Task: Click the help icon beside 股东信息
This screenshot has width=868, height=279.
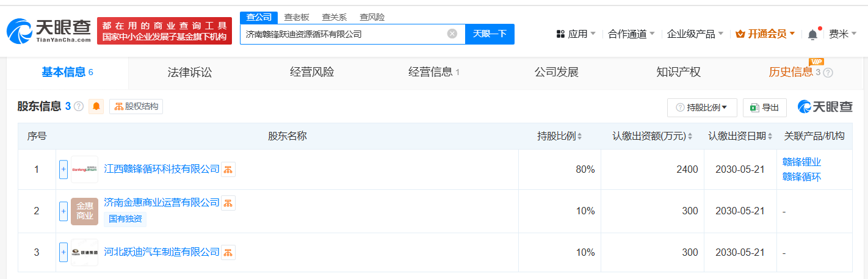Action: point(79,107)
